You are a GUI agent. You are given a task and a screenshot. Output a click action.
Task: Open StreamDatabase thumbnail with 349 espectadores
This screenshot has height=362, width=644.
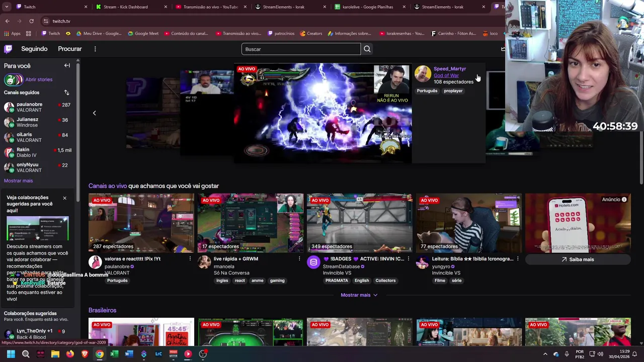359,223
